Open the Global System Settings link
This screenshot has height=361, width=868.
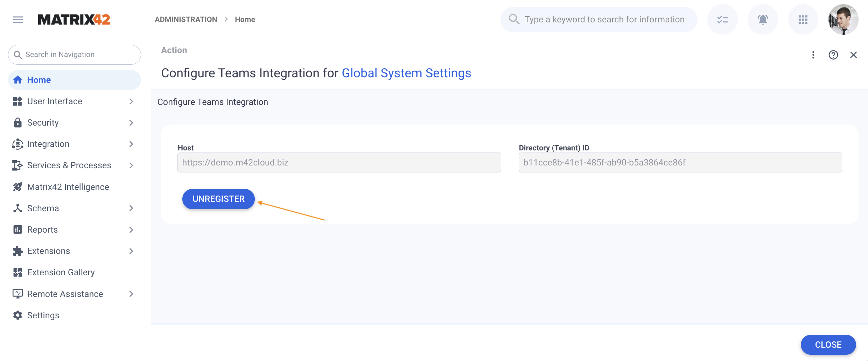[406, 73]
